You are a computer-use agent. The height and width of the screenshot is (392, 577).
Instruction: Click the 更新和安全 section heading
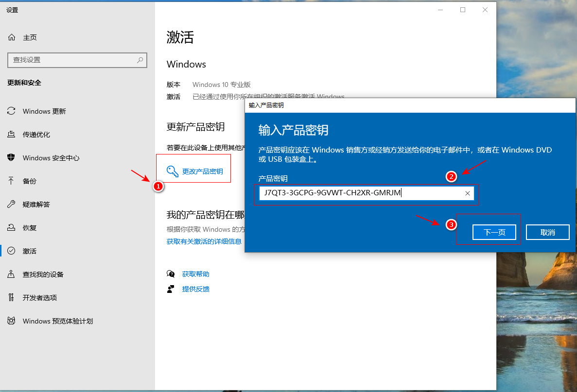tap(24, 83)
